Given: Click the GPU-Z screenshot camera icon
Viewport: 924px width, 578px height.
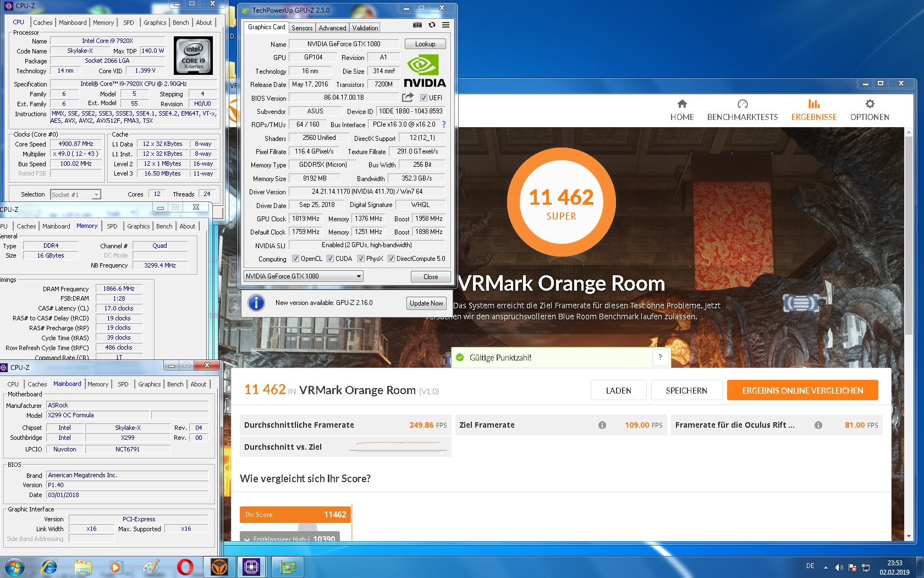Looking at the screenshot, I should pyautogui.click(x=417, y=25).
